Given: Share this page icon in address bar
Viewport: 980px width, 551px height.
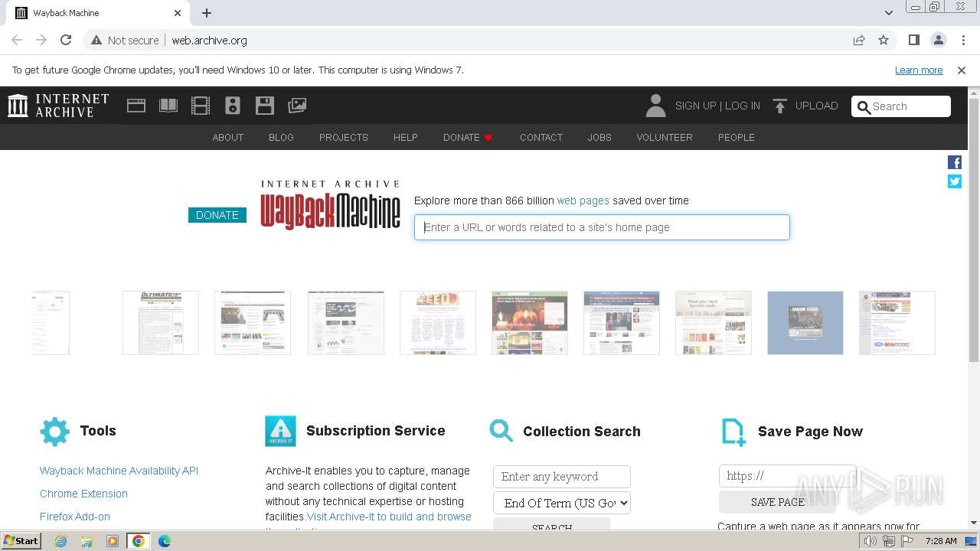Looking at the screenshot, I should (x=859, y=40).
